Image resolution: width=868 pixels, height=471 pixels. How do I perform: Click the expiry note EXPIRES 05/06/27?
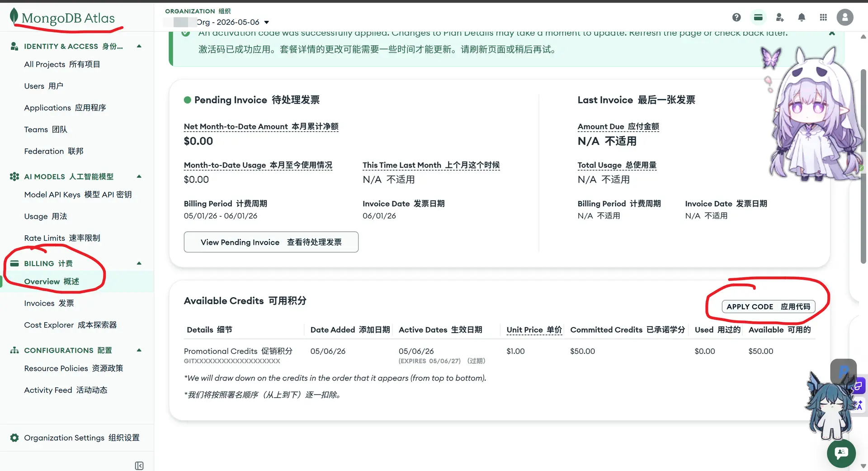coord(429,361)
